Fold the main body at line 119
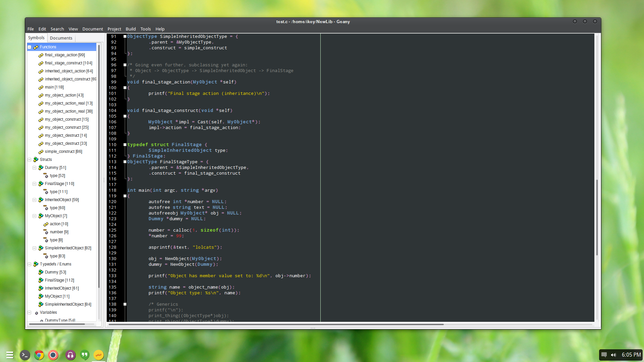 coord(125,196)
